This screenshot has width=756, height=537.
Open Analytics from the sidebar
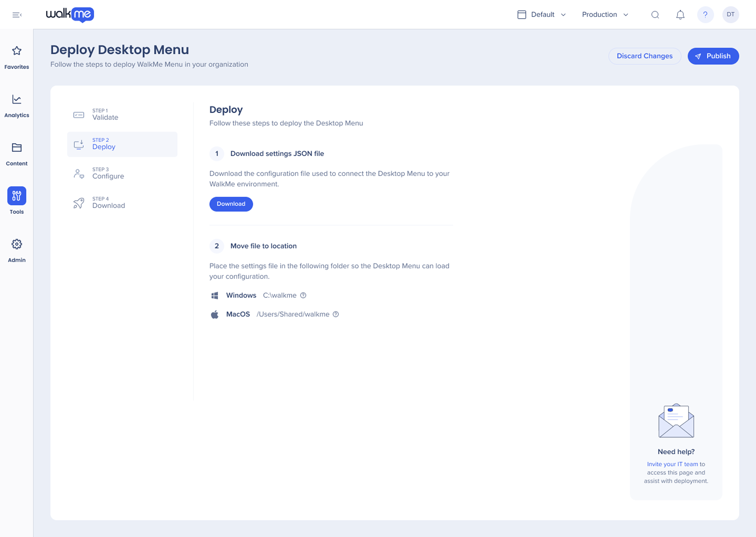coord(17,106)
